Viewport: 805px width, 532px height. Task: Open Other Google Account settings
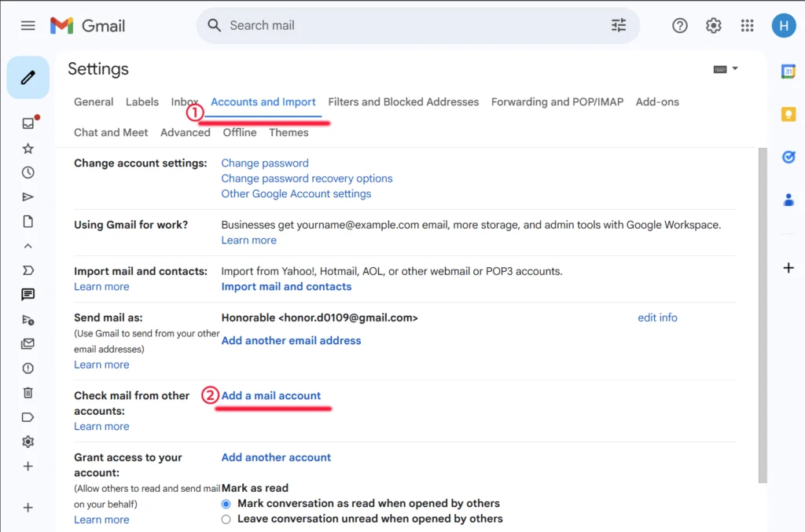[296, 194]
